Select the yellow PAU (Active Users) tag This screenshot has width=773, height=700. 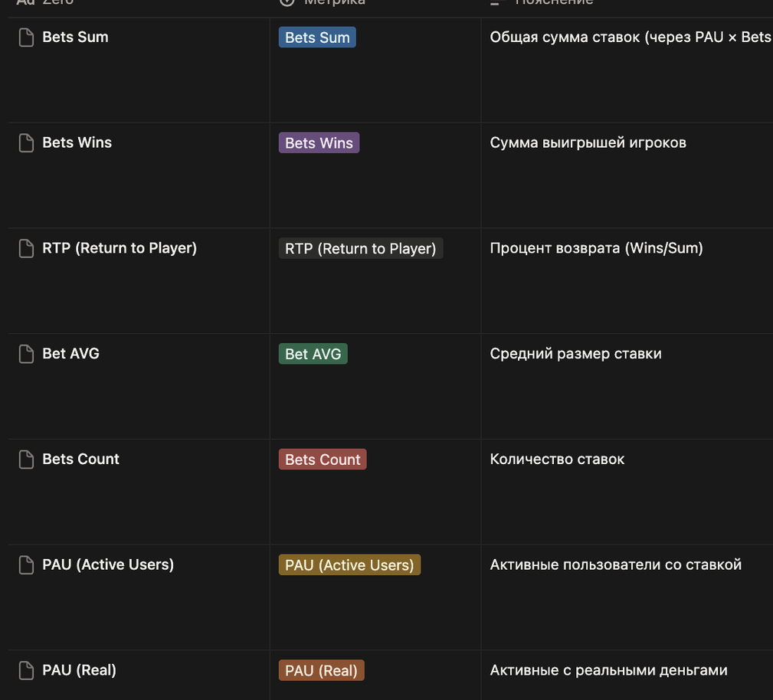(x=349, y=565)
